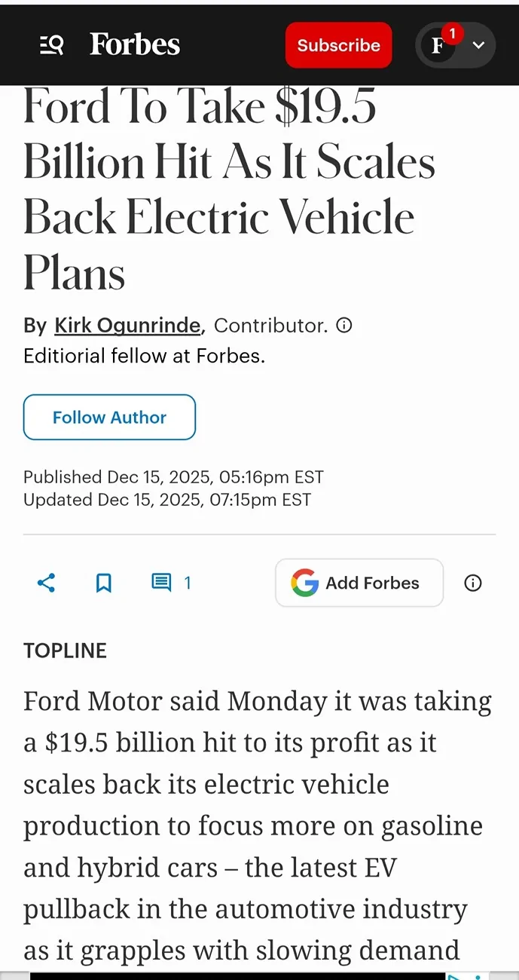Screen dimensions: 519x980
Task: Share the article via share icon
Action: pos(46,583)
